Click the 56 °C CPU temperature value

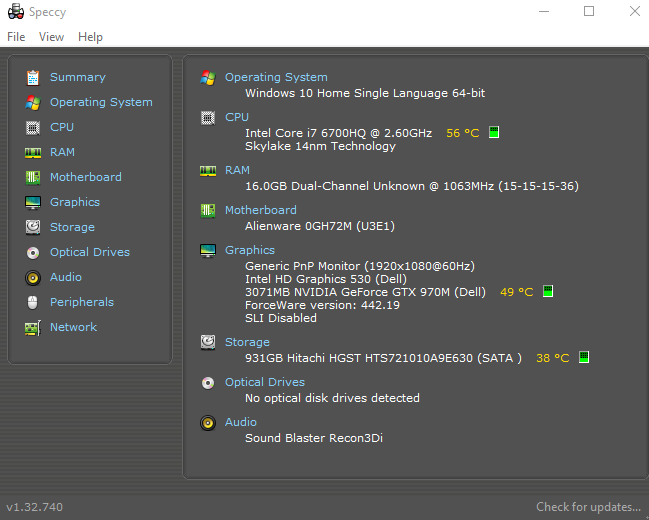pyautogui.click(x=463, y=133)
